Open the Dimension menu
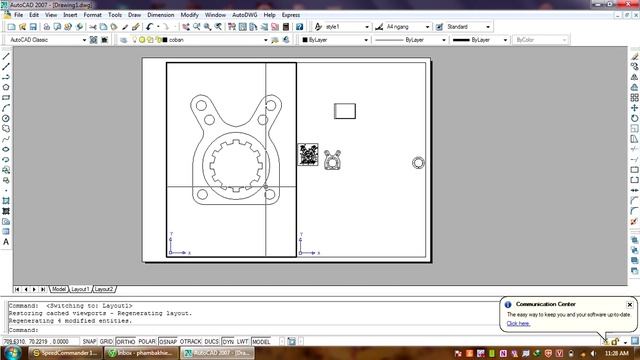Screen dimensions: 640x360 160,15
